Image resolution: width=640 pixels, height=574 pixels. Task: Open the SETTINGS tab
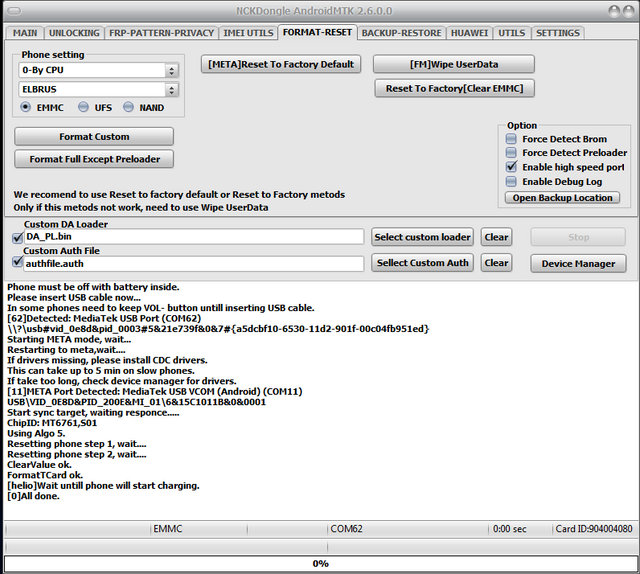(558, 33)
